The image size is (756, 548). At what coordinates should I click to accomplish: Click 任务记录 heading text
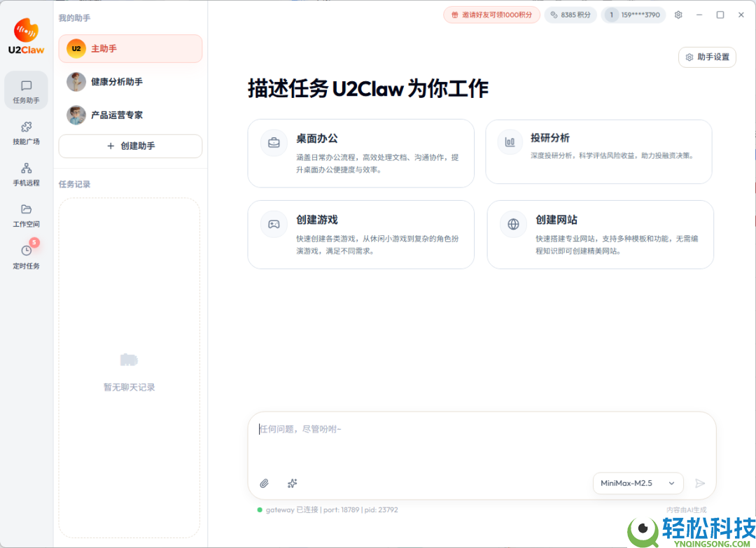(x=74, y=184)
